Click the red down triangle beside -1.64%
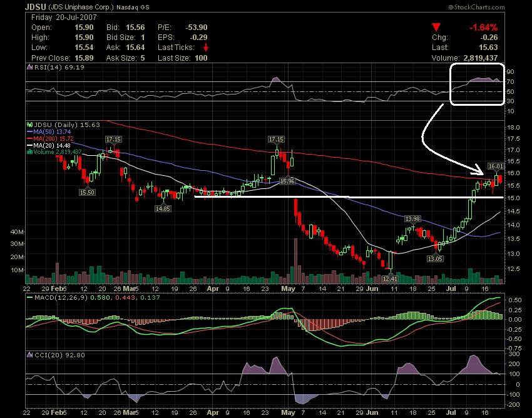This screenshot has height=418, width=532. [436, 27]
